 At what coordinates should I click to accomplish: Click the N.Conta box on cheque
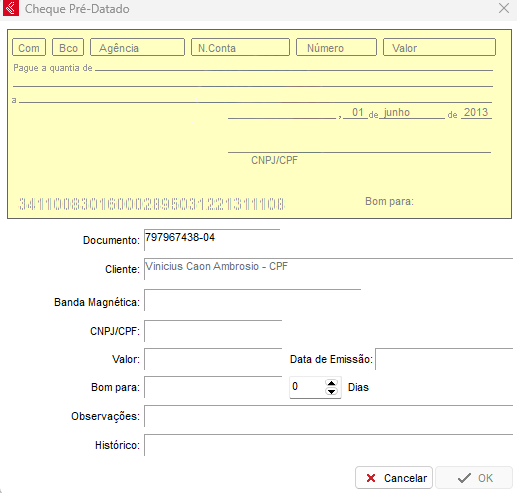[240, 47]
